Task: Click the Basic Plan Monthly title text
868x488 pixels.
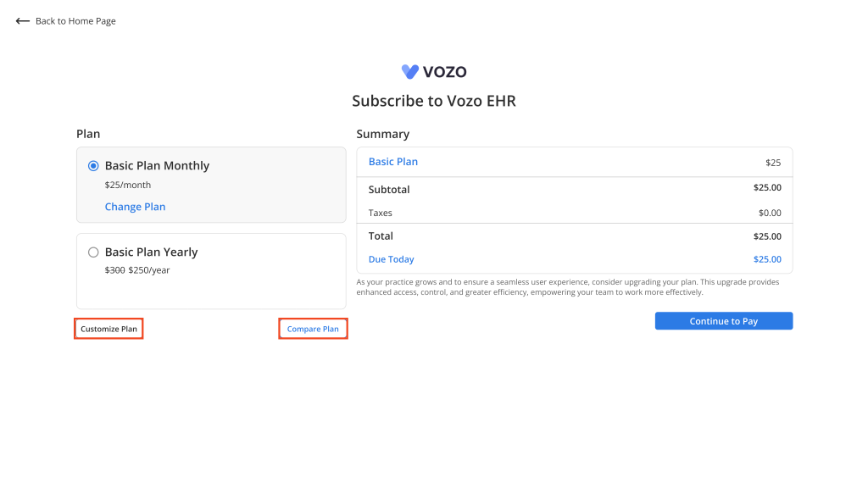Action: click(x=157, y=165)
